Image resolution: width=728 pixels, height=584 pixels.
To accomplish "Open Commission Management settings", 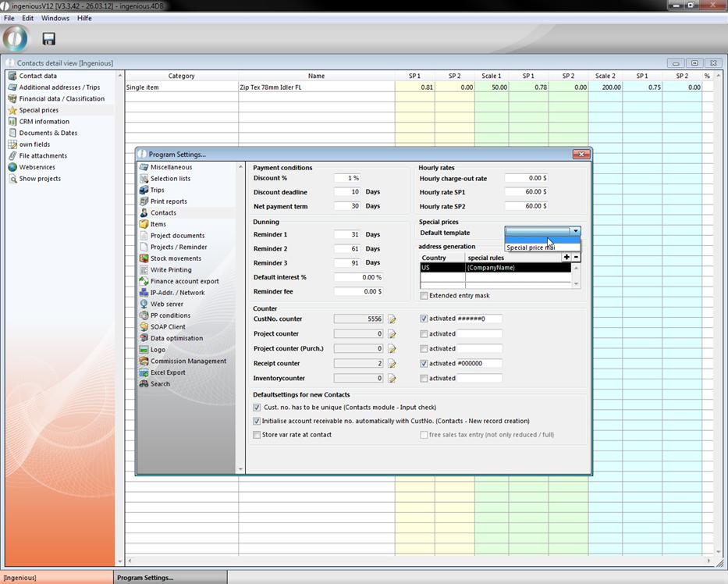I will click(x=188, y=361).
